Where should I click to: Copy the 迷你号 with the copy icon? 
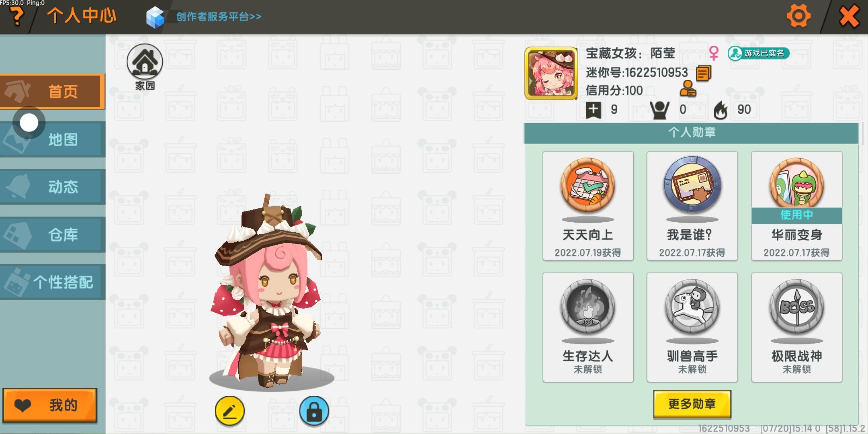pos(704,73)
